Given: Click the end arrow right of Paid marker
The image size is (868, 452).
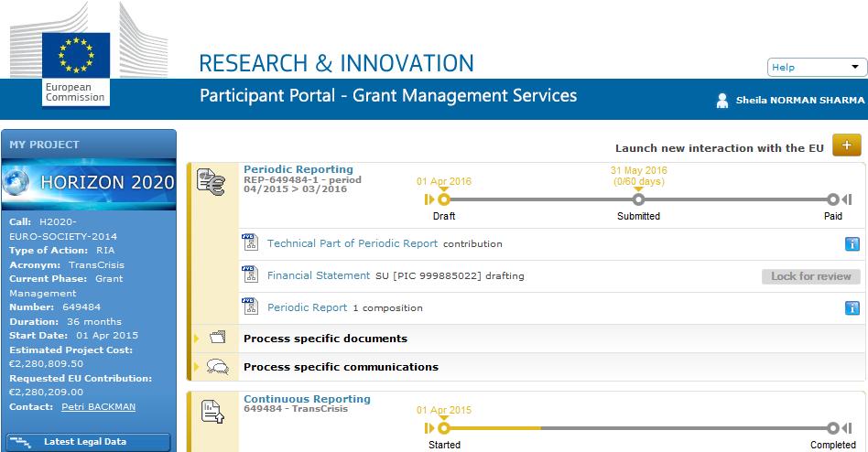Looking at the screenshot, I should pyautogui.click(x=847, y=199).
